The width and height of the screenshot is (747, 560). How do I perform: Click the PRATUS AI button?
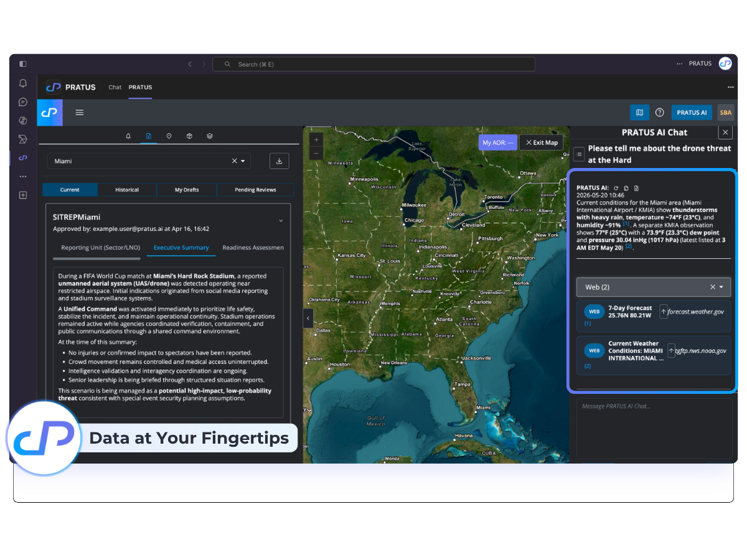tap(692, 113)
